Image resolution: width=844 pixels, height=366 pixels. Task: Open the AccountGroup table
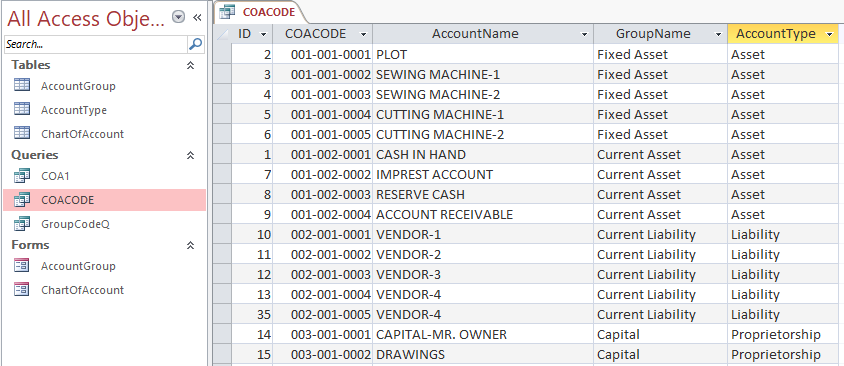tap(78, 86)
